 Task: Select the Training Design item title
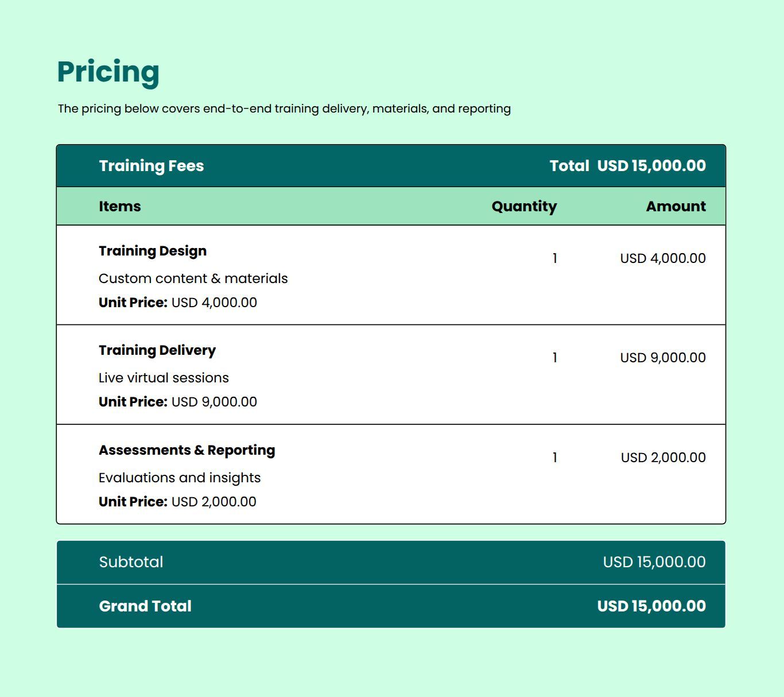click(152, 251)
